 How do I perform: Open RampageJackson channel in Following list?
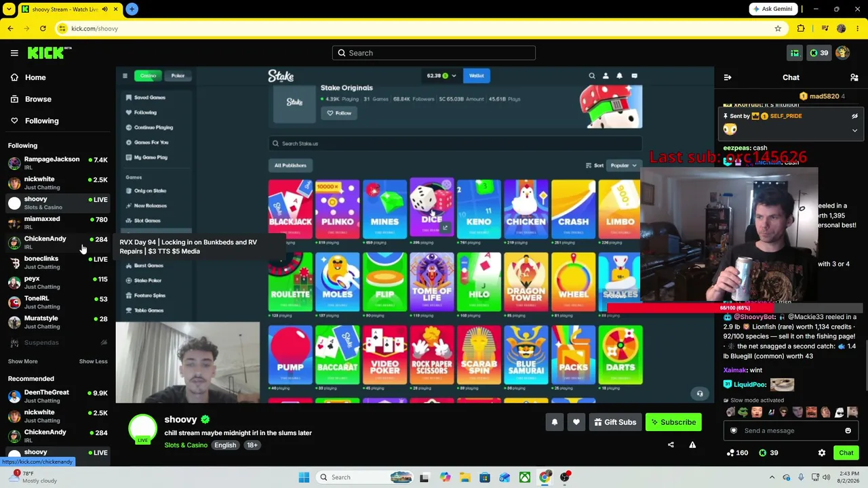point(58,163)
